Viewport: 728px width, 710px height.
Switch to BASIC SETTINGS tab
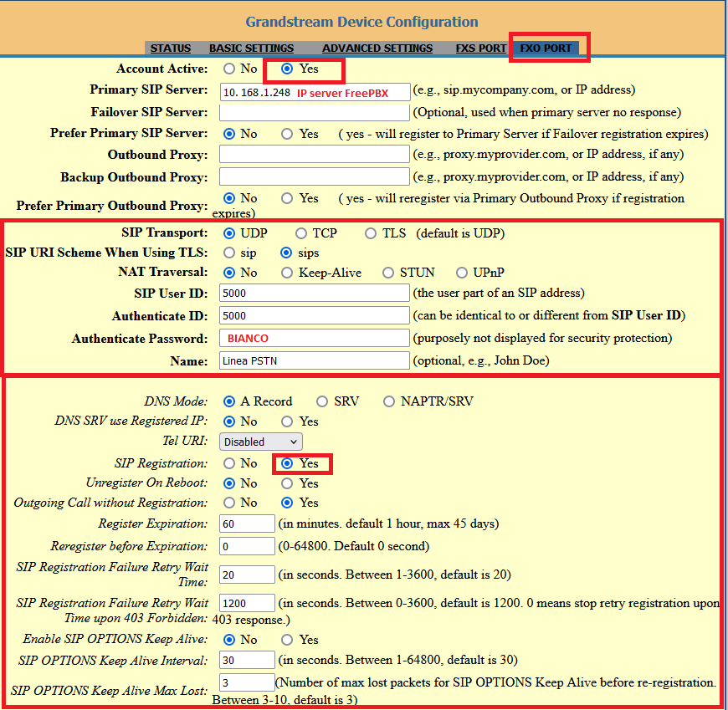pyautogui.click(x=251, y=49)
